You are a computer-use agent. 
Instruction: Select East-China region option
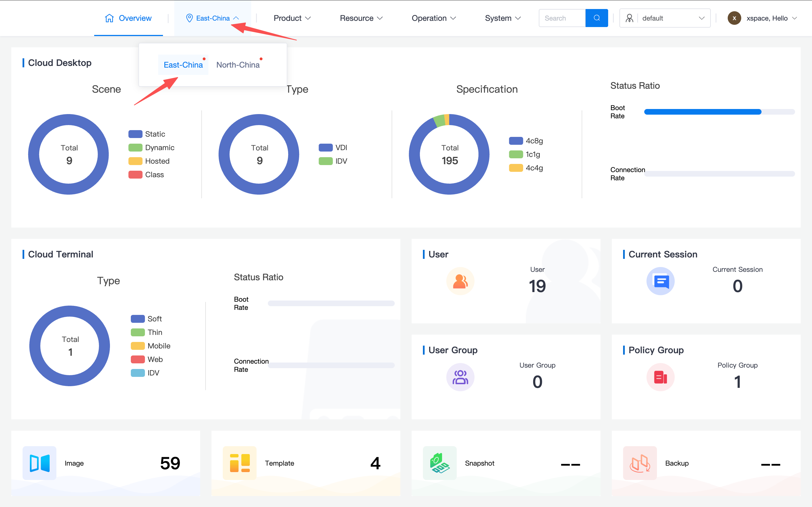(183, 65)
